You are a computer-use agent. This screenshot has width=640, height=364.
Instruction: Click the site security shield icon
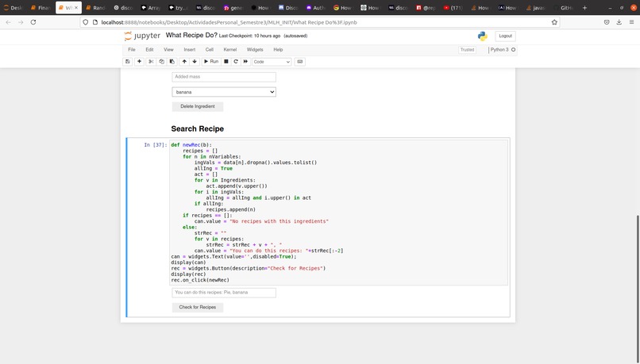point(85,22)
